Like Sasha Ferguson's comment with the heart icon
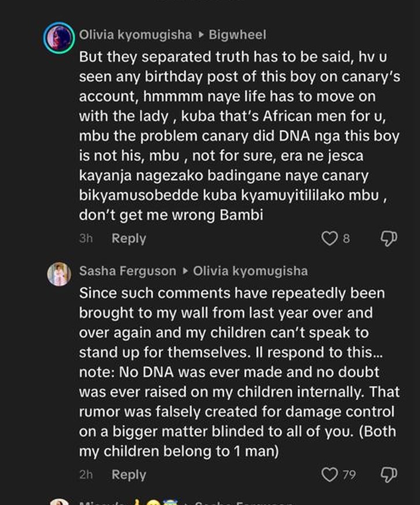This screenshot has width=420, height=505. 330,473
